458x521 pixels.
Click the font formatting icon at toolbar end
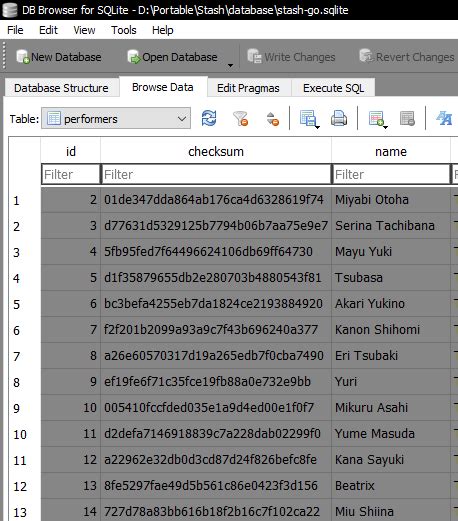pyautogui.click(x=444, y=118)
